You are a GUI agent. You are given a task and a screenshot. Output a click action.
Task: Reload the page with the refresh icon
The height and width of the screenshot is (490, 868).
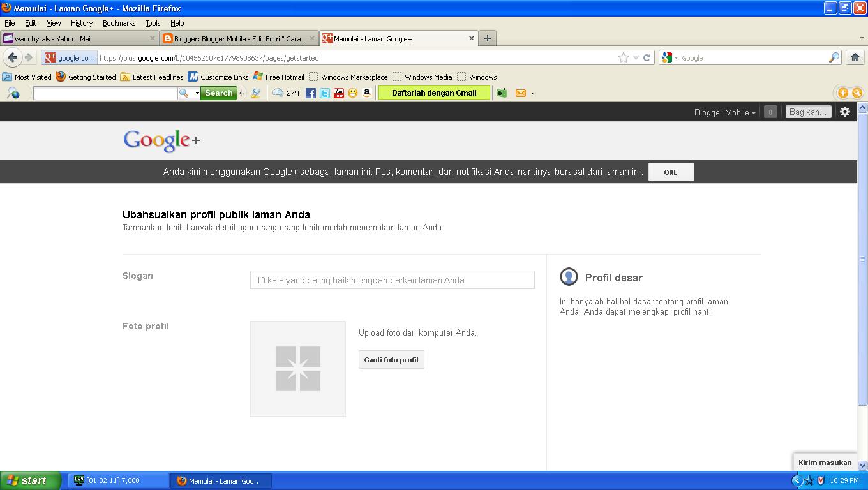point(647,57)
